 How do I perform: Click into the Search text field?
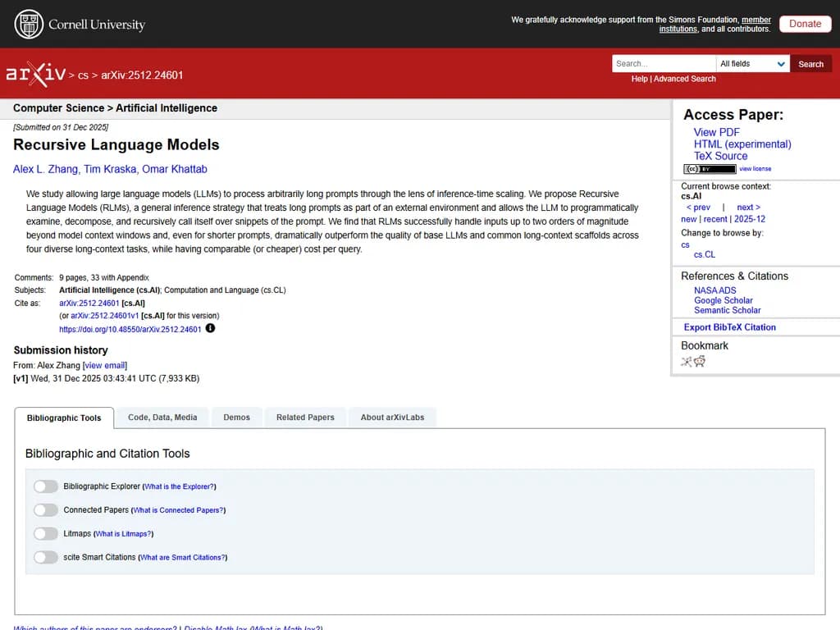(x=663, y=64)
